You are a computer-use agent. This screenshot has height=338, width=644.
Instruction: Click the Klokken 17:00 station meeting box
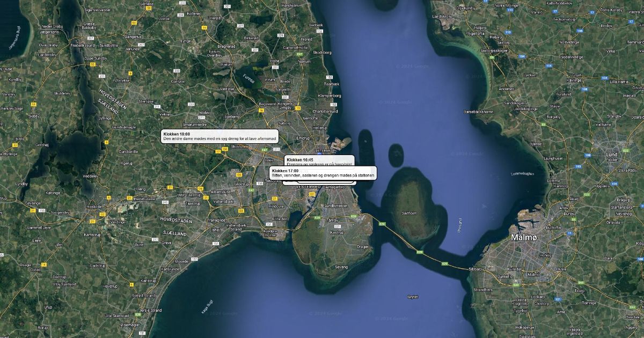pyautogui.click(x=323, y=173)
